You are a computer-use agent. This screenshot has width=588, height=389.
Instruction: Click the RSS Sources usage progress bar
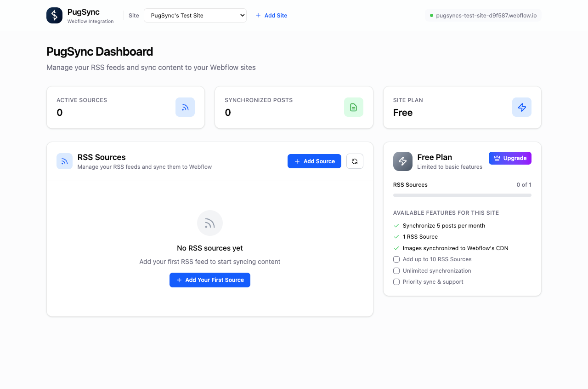[x=462, y=195]
